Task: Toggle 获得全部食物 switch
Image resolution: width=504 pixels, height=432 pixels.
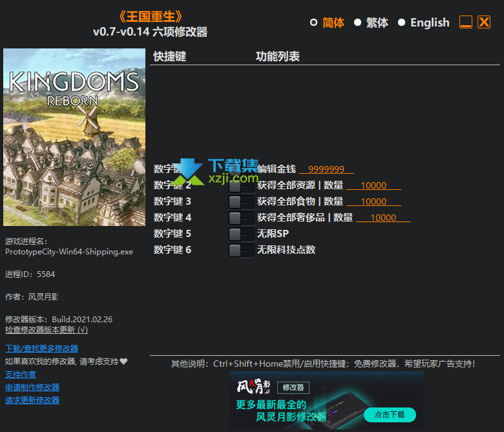Action: coord(241,202)
